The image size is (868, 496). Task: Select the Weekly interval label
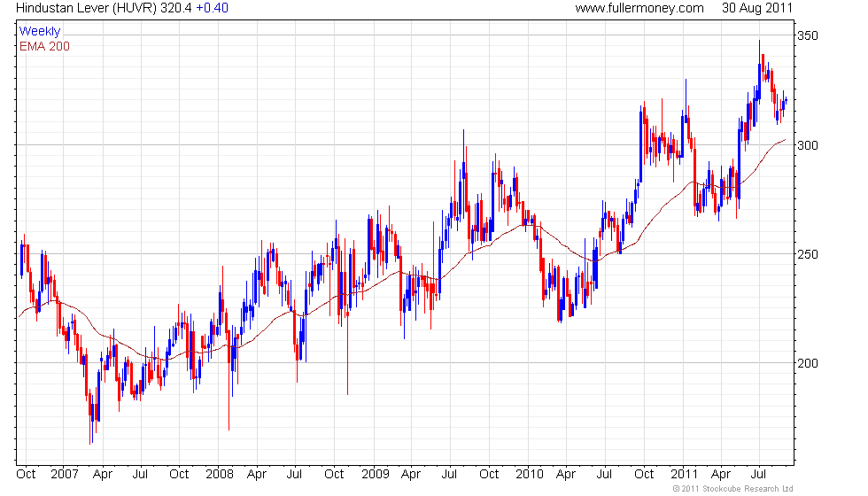pos(39,32)
